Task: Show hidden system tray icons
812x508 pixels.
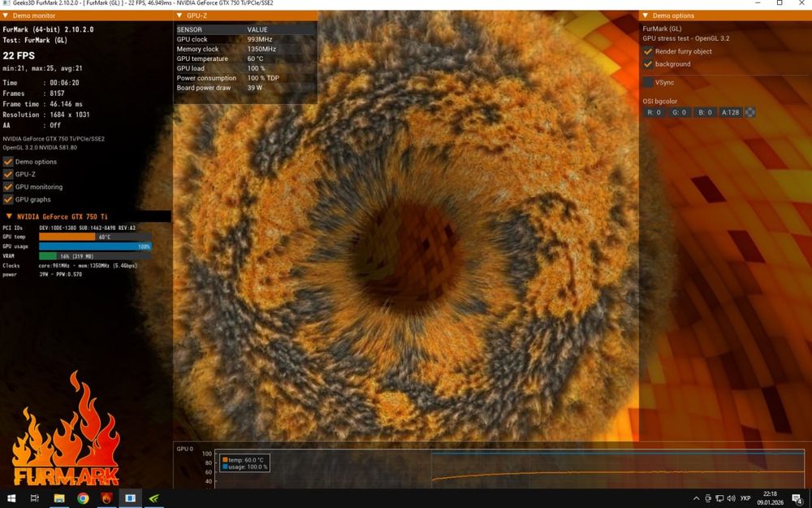Action: click(x=696, y=499)
